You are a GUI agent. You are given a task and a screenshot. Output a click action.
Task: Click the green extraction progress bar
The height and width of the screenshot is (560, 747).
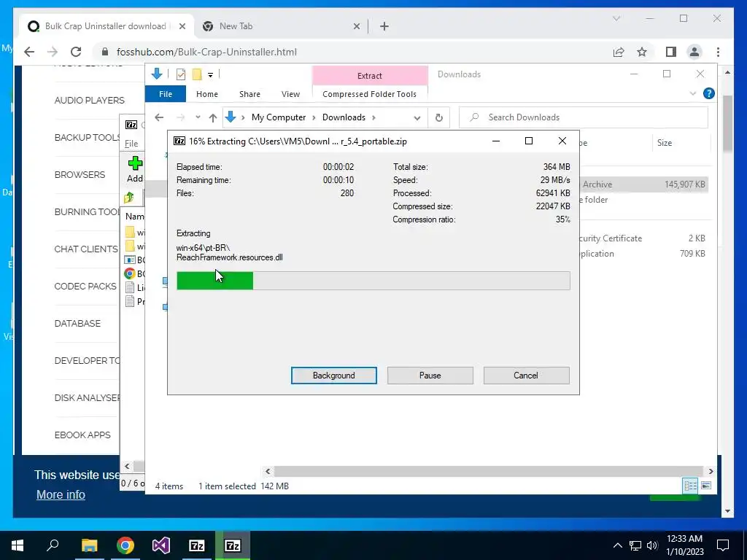click(x=373, y=281)
